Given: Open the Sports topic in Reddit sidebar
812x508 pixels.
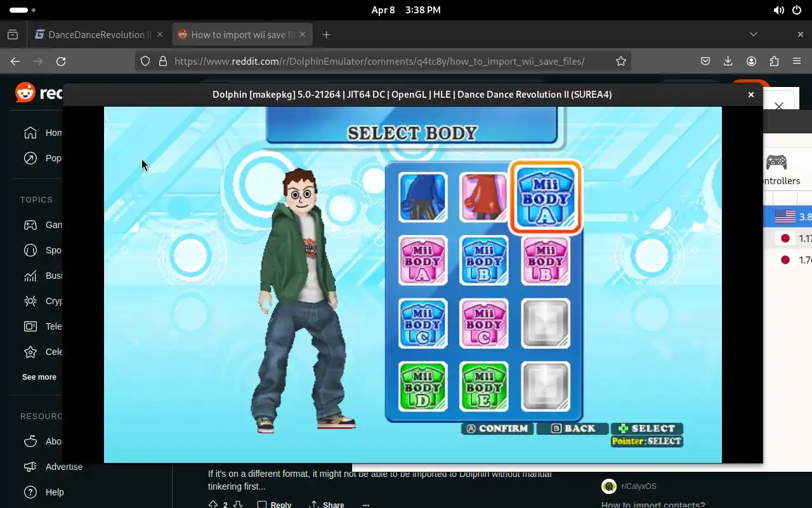Looking at the screenshot, I should tap(43, 250).
